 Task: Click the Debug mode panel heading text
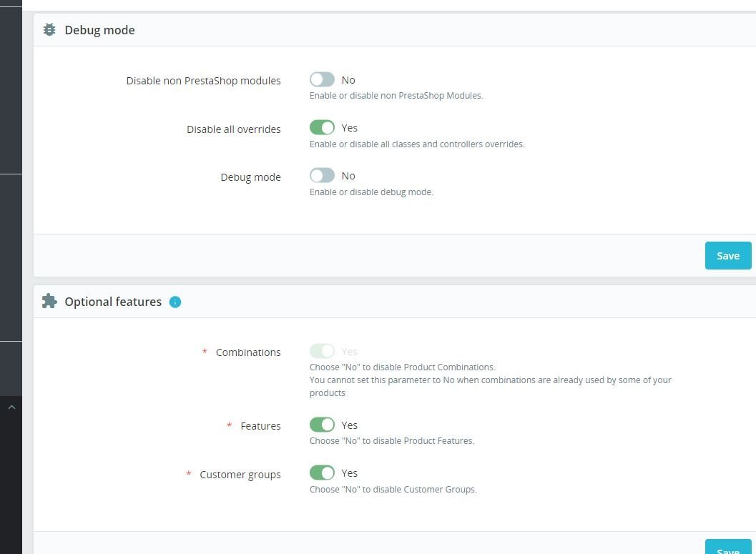99,30
